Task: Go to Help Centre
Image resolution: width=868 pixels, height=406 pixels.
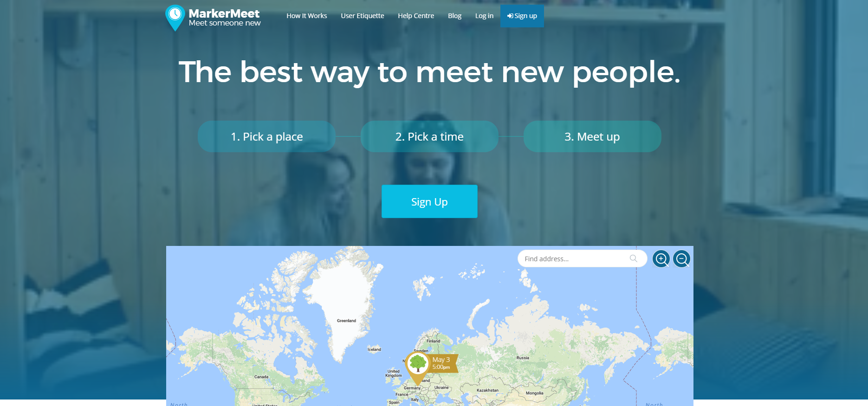Action: [x=416, y=16]
